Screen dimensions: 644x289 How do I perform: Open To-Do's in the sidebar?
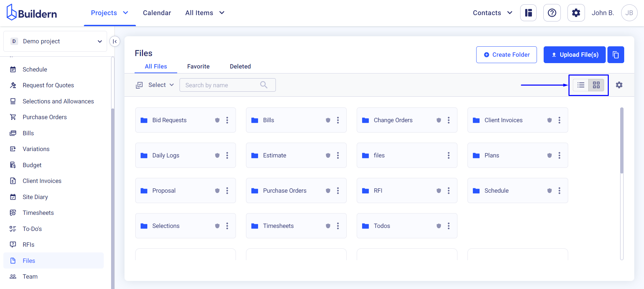click(x=54, y=229)
